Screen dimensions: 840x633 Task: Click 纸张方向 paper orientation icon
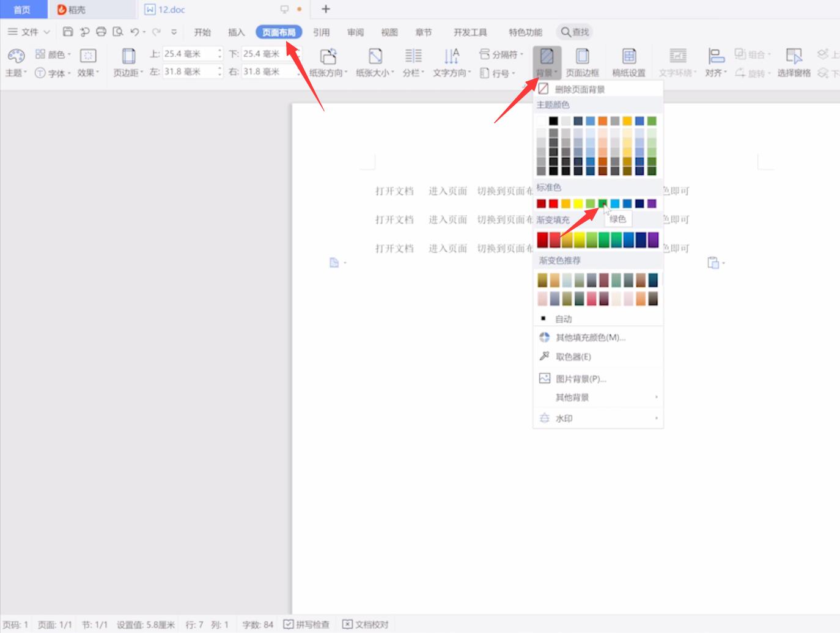pyautogui.click(x=328, y=56)
